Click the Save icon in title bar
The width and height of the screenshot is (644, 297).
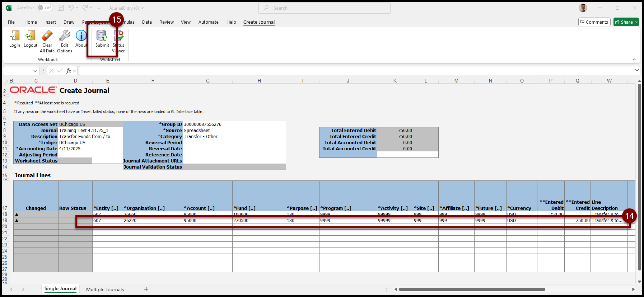[x=61, y=8]
